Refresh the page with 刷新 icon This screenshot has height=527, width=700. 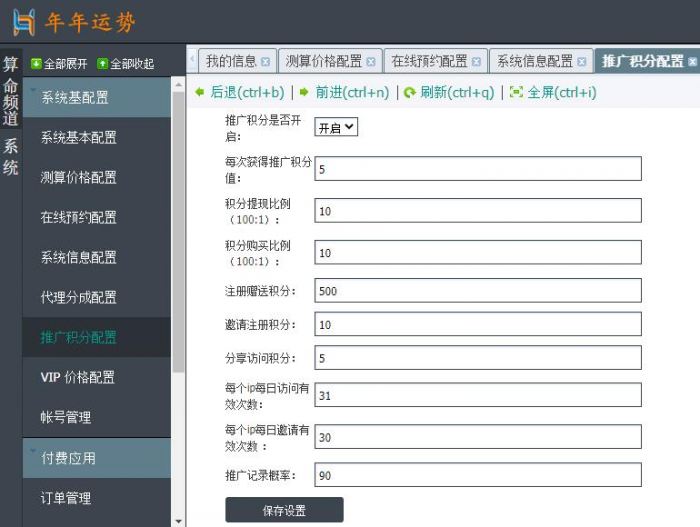pos(409,92)
